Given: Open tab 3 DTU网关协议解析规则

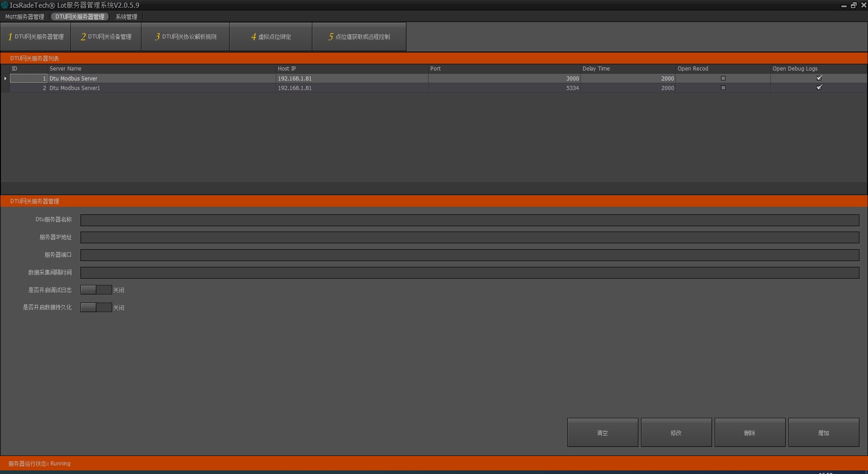Looking at the screenshot, I should pyautogui.click(x=185, y=37).
